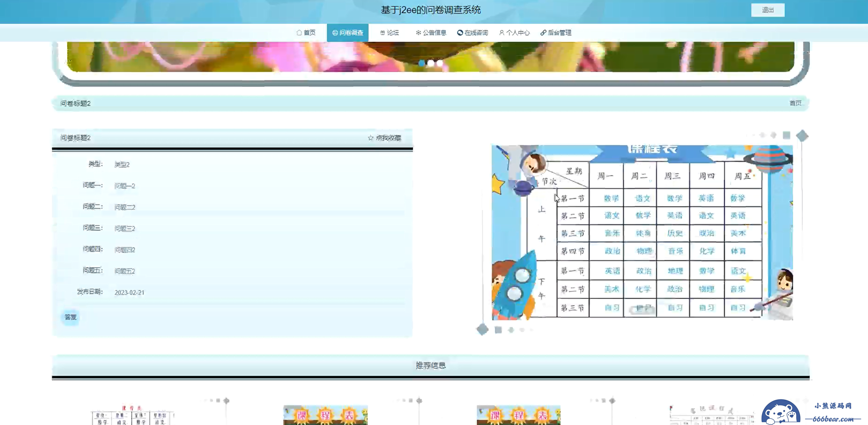Select the first banner carousel dot
The image size is (868, 425).
pyautogui.click(x=421, y=63)
